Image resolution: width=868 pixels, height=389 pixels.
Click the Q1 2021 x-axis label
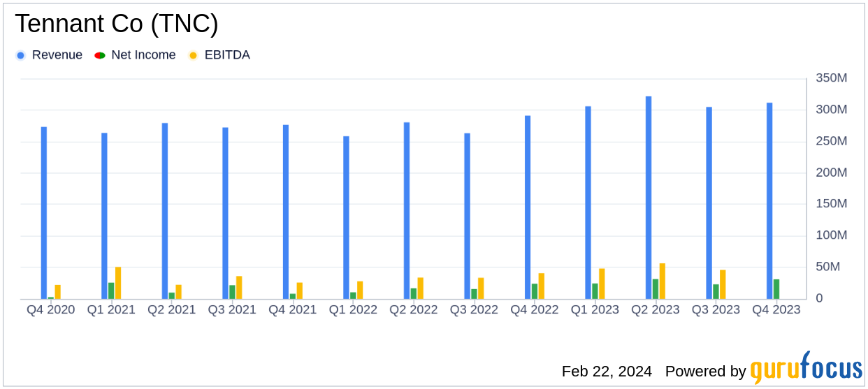[111, 309]
